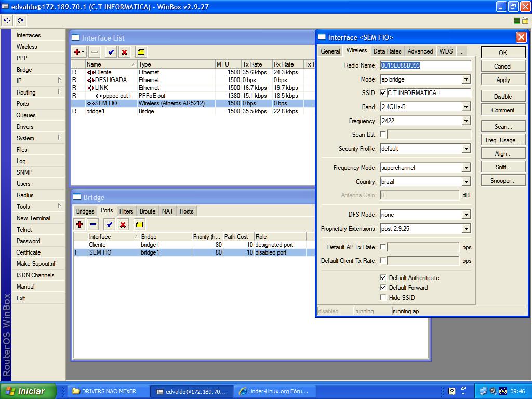Open the help question mark tray icon
The width and height of the screenshot is (532, 399).
[451, 391]
